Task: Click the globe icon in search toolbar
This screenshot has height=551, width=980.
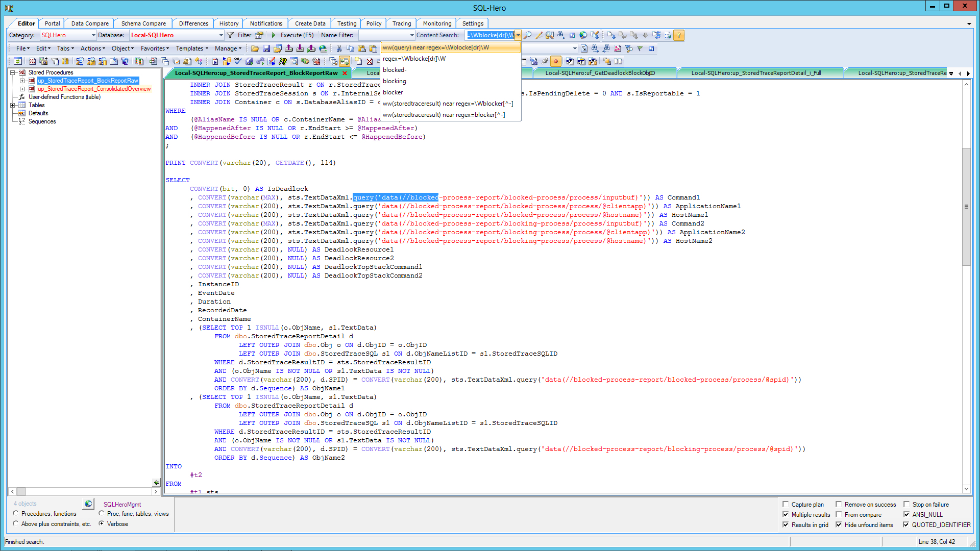Action: (583, 35)
